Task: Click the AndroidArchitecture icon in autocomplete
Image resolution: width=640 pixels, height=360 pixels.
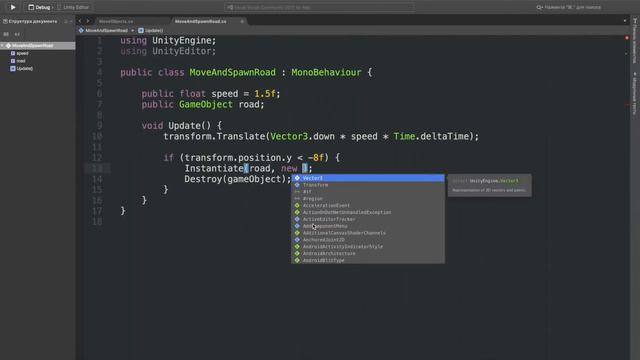Action: click(x=297, y=253)
